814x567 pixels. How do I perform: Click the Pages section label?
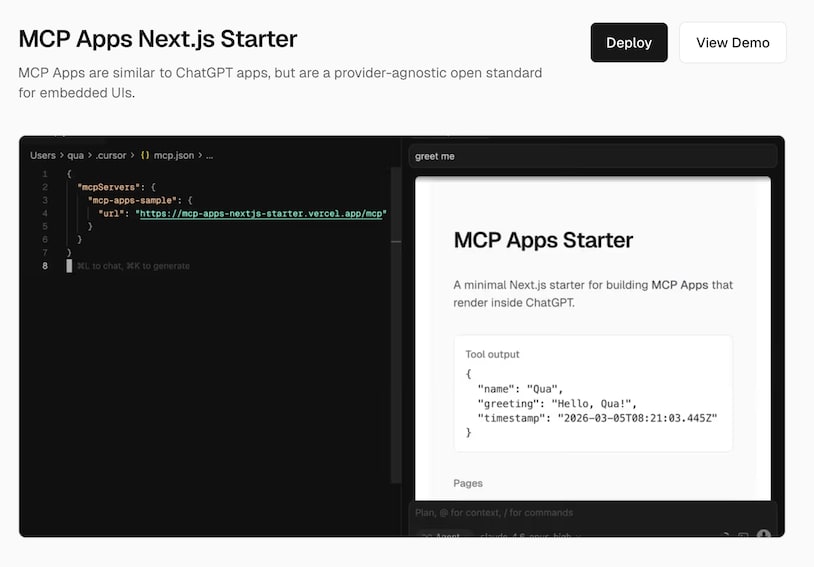[x=468, y=483]
